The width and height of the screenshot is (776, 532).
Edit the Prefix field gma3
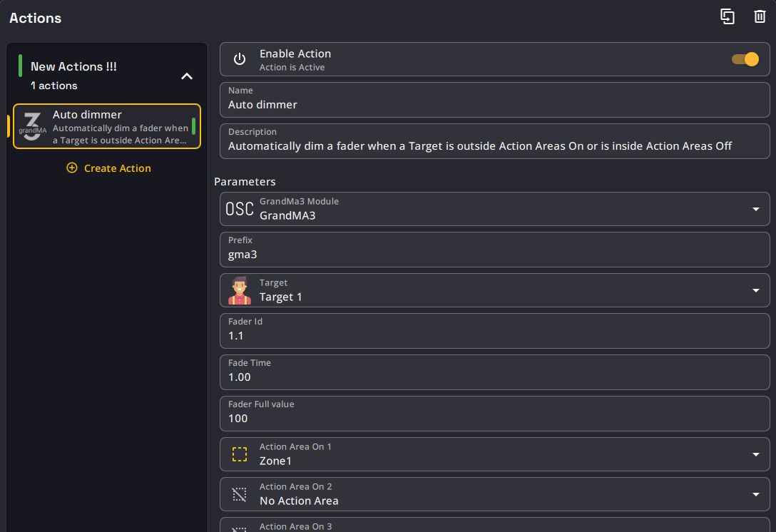pyautogui.click(x=494, y=255)
